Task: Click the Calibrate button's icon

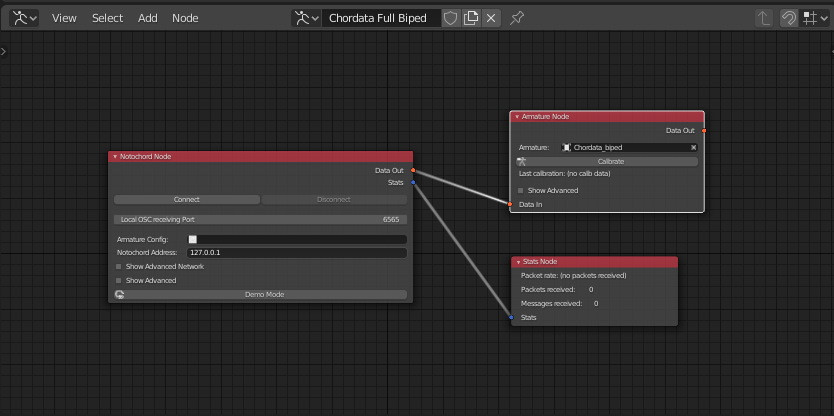Action: coord(521,161)
